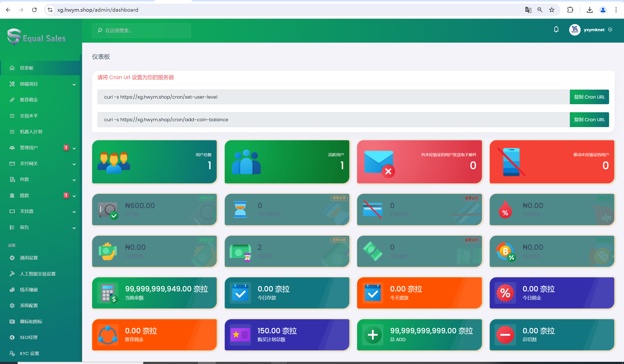Click the red alert badge on 管理用户
The height and width of the screenshot is (364, 624).
(66, 148)
